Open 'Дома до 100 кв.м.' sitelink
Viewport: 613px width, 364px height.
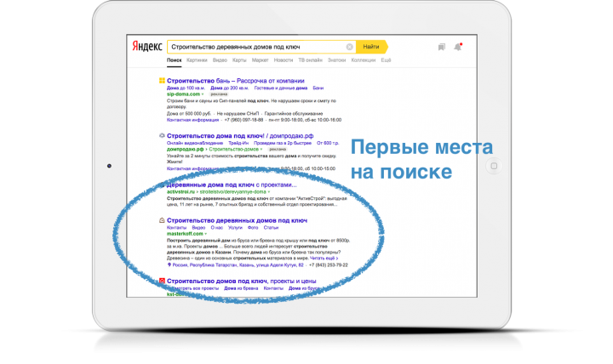(x=186, y=88)
